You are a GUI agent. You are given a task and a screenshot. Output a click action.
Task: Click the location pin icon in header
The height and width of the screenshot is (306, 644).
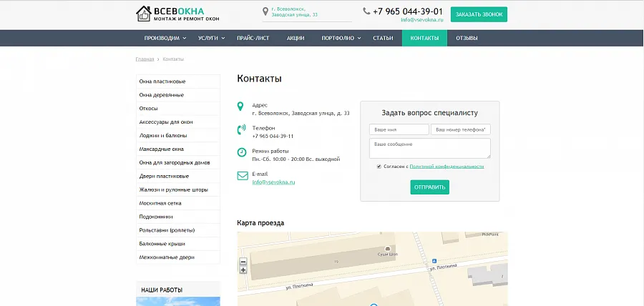[265, 11]
